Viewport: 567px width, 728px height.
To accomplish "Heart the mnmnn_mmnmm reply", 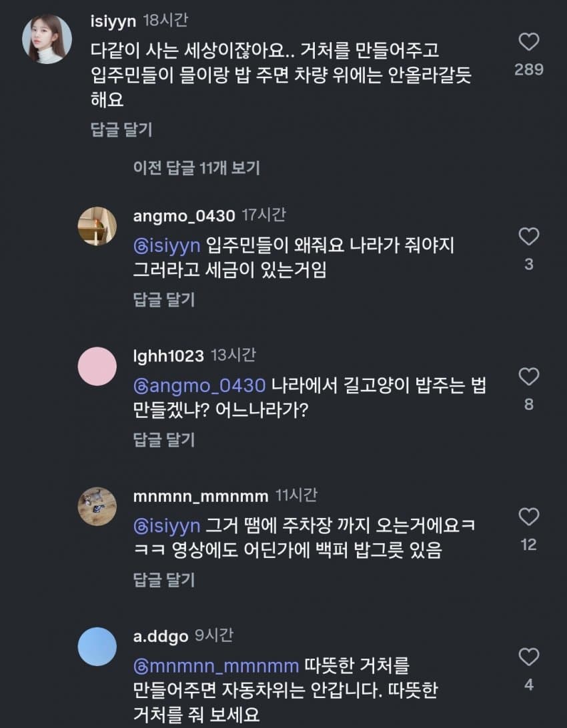I will (x=529, y=517).
